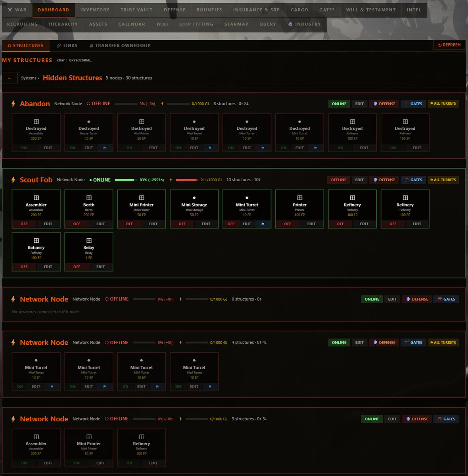
Task: Click the grid icon on the Relay card
Action: pos(89,241)
